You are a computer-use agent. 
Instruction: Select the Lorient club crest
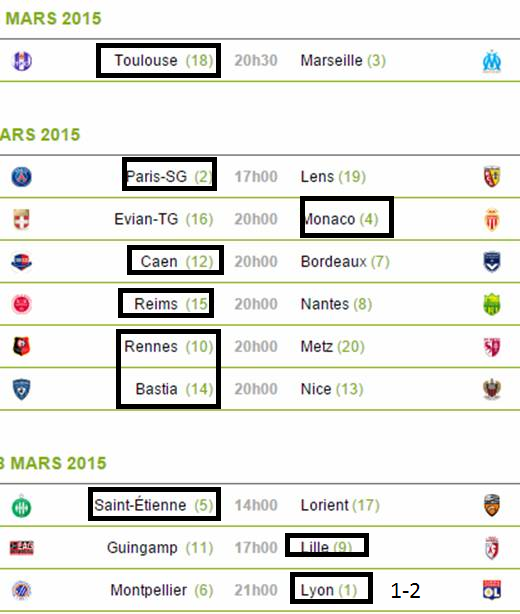[x=492, y=505]
